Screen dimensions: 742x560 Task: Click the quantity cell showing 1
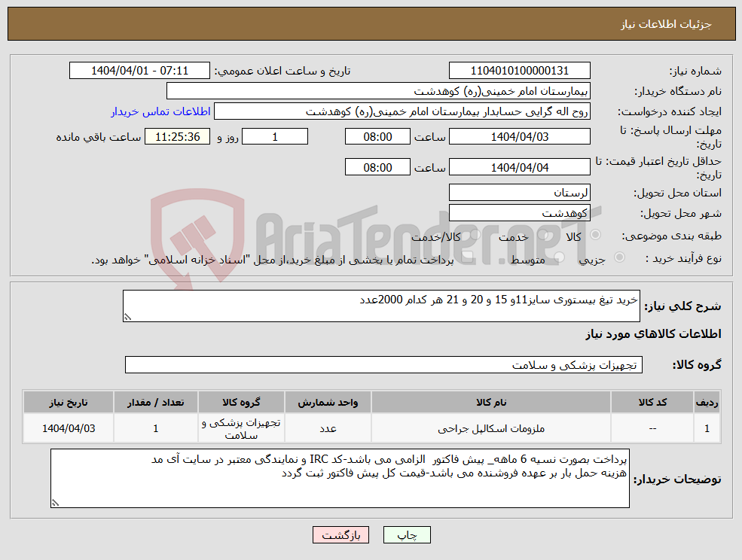(155, 428)
